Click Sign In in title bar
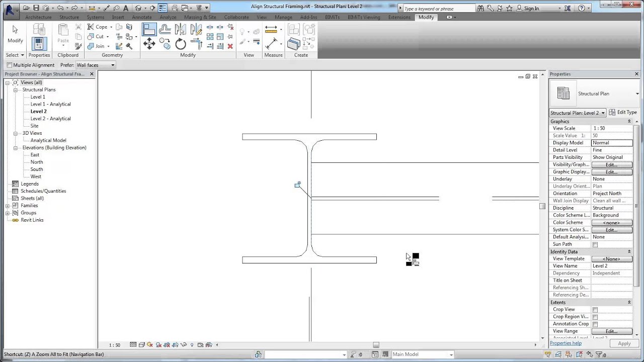 [x=531, y=9]
